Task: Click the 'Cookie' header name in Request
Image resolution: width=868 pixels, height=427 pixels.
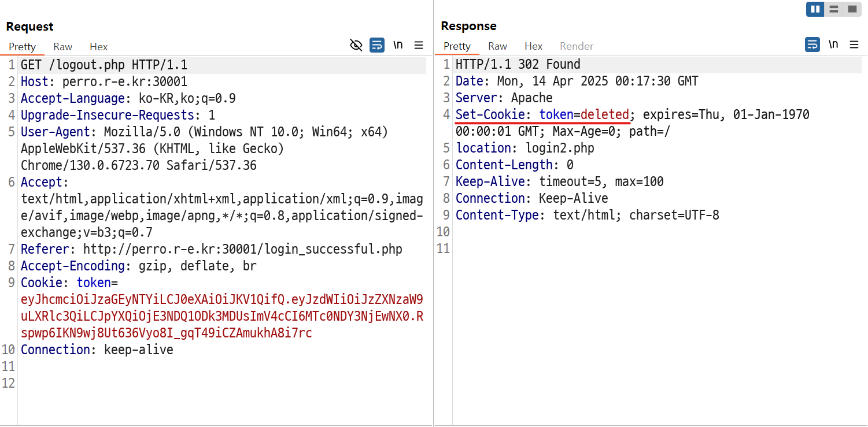Action: [x=42, y=283]
